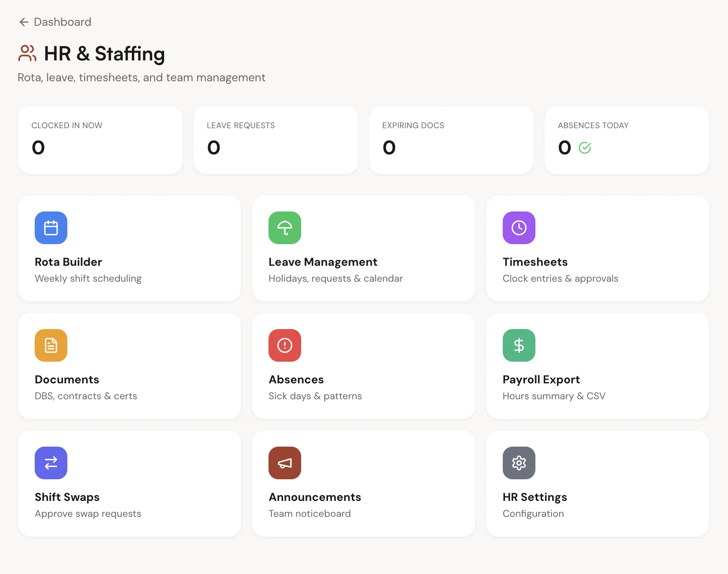Click 'Sick days & patterns' description
The width and height of the screenshot is (728, 574).
coord(315,396)
